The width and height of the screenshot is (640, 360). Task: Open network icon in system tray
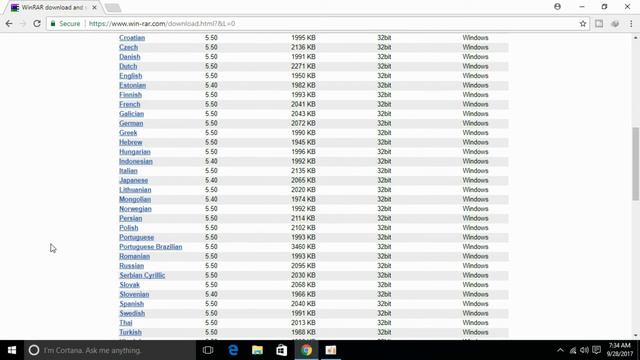coord(573,350)
